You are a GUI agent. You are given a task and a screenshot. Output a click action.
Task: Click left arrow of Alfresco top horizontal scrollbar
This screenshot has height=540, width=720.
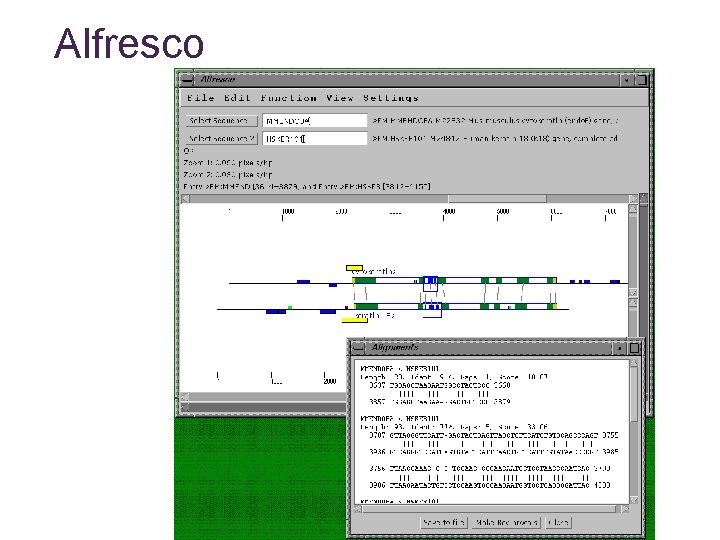[x=185, y=198]
